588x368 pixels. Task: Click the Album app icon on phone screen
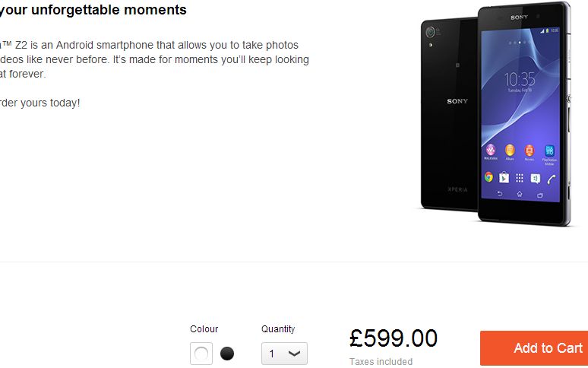(x=510, y=150)
